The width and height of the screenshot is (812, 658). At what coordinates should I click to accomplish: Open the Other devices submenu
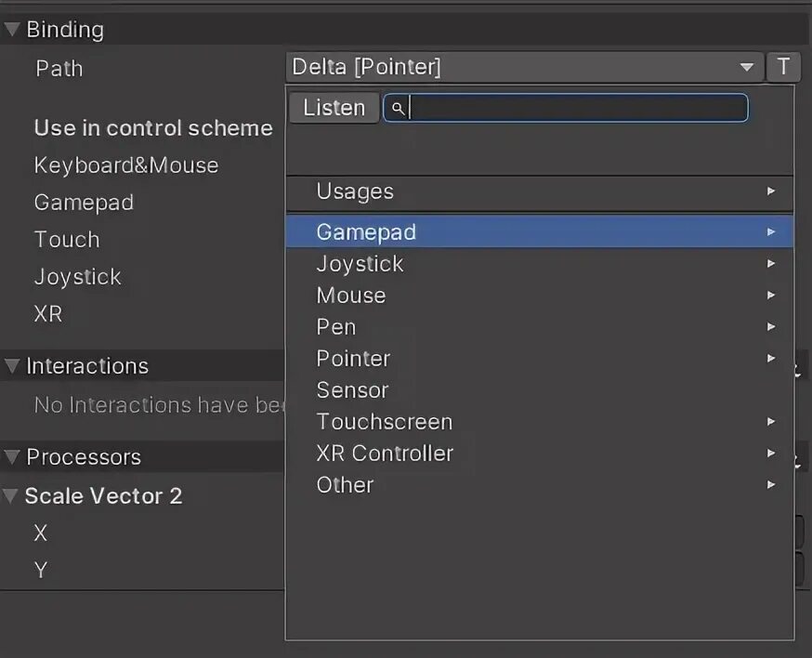click(x=540, y=485)
